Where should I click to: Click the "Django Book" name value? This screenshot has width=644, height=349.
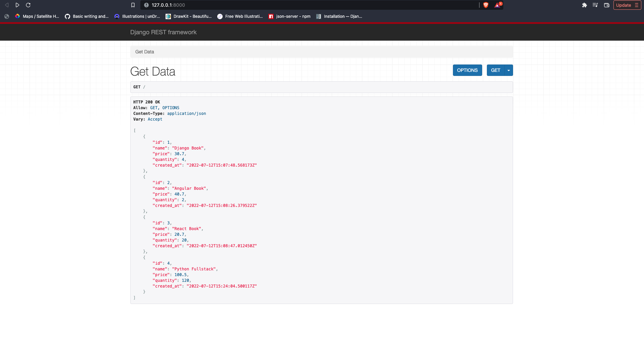pos(188,148)
